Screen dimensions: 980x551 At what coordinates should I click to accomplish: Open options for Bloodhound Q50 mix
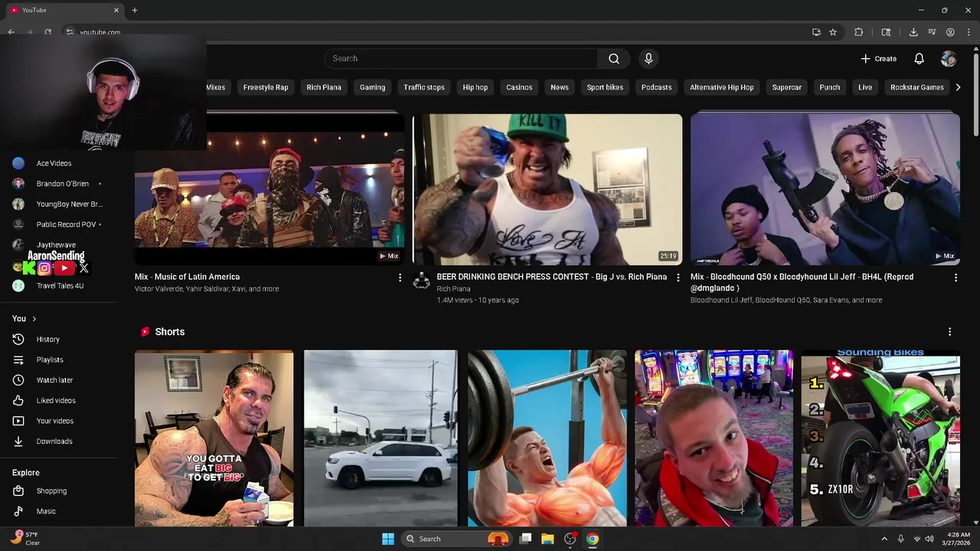point(955,278)
